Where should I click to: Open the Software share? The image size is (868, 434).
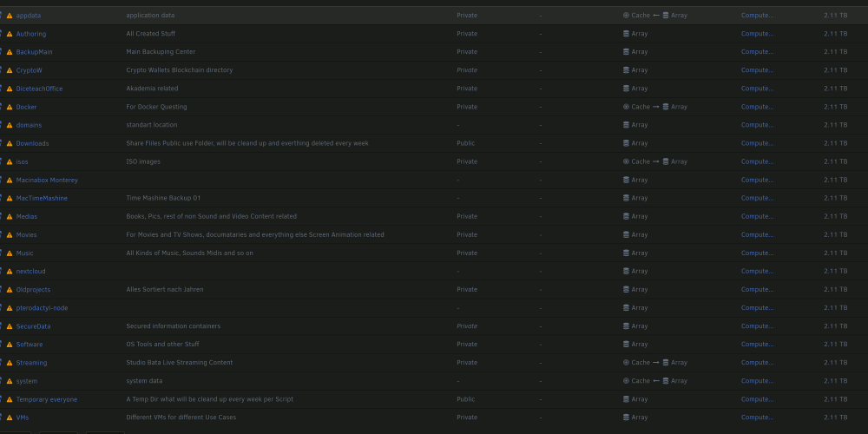click(30, 345)
